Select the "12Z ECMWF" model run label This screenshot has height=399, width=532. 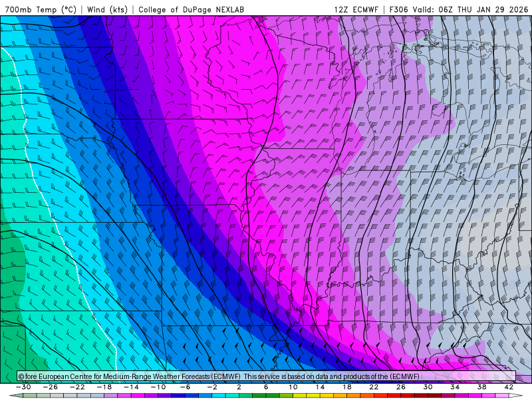356,9
